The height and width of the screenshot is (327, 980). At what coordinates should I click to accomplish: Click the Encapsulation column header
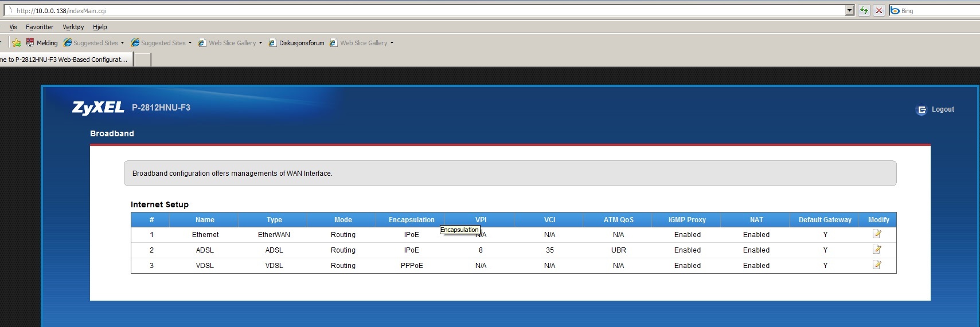(x=412, y=220)
